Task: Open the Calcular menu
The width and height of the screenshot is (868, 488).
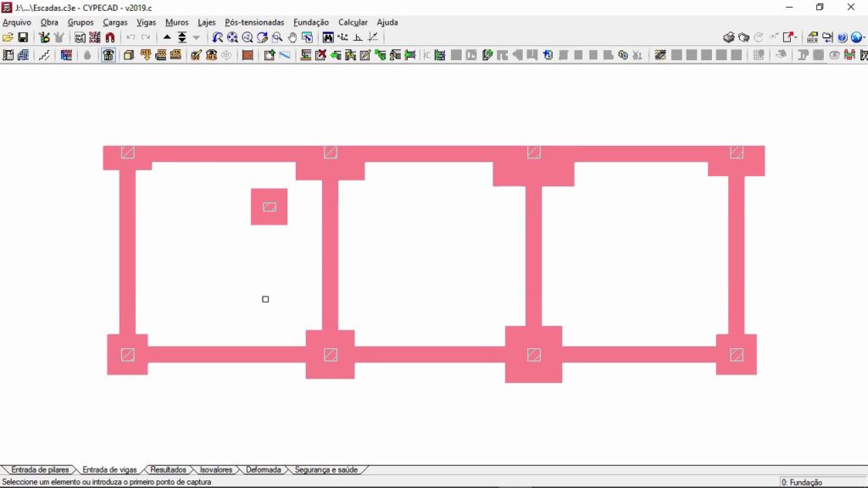Action: click(352, 22)
